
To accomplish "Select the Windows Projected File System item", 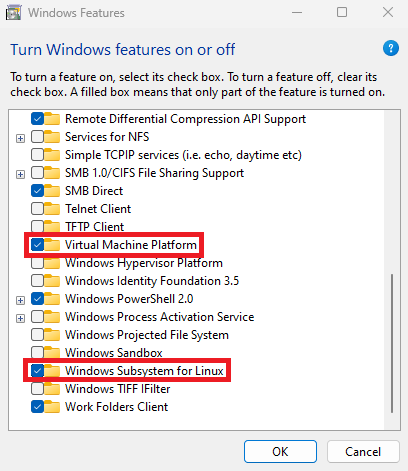I will click(147, 335).
